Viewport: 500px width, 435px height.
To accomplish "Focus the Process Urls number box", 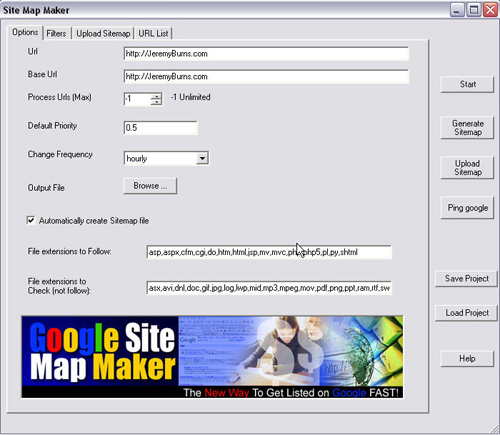I will point(137,99).
